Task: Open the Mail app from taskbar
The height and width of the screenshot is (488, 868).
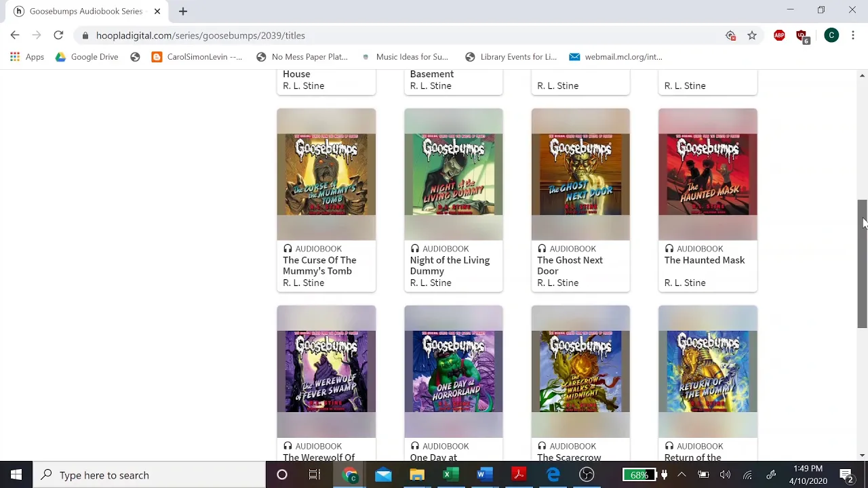Action: coord(383,475)
